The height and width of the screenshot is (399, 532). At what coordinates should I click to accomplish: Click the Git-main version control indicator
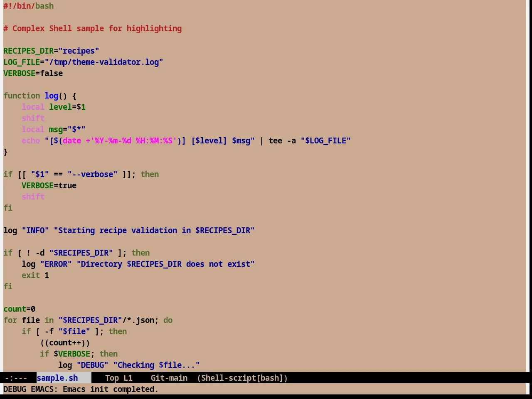tap(169, 378)
